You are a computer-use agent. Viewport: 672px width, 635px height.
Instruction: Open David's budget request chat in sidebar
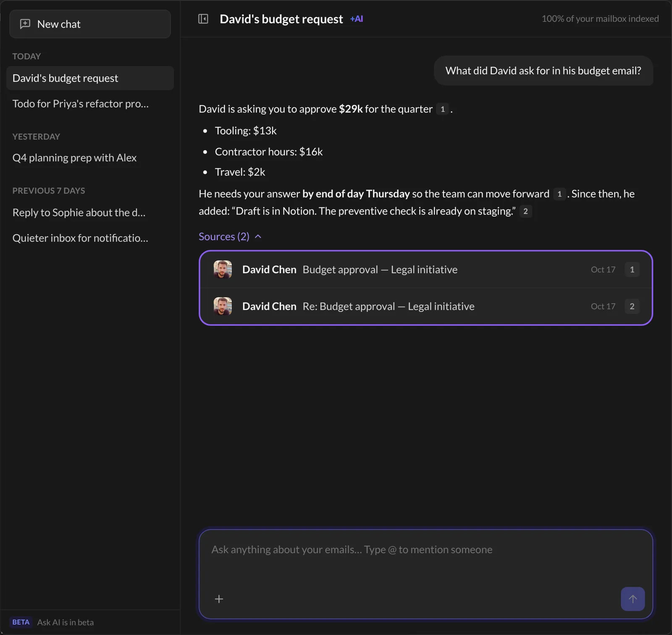[x=90, y=78]
